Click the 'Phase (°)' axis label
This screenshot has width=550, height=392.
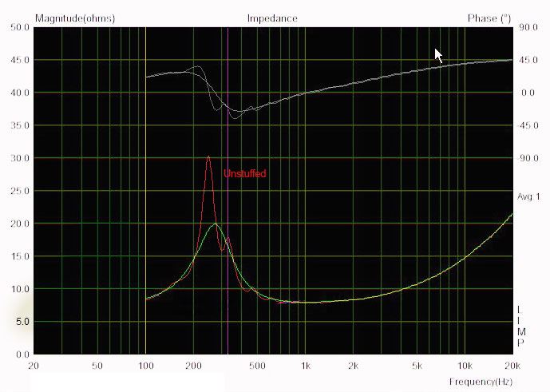click(x=489, y=18)
